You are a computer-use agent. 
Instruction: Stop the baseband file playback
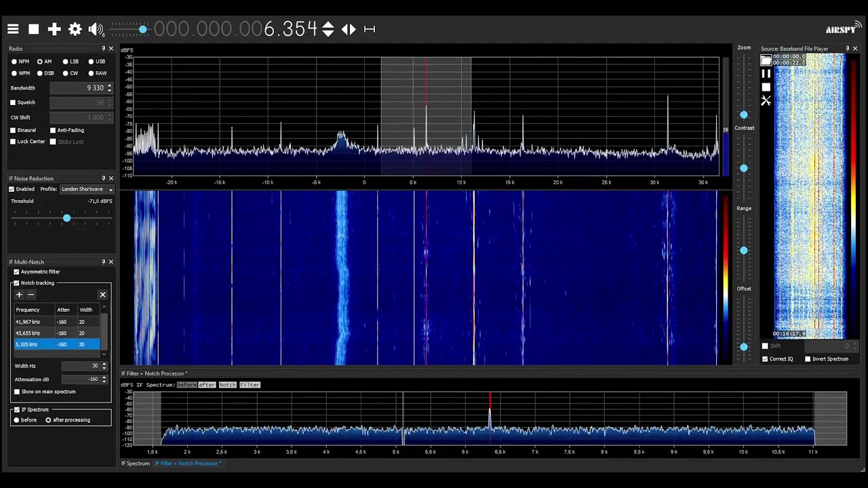(x=766, y=87)
